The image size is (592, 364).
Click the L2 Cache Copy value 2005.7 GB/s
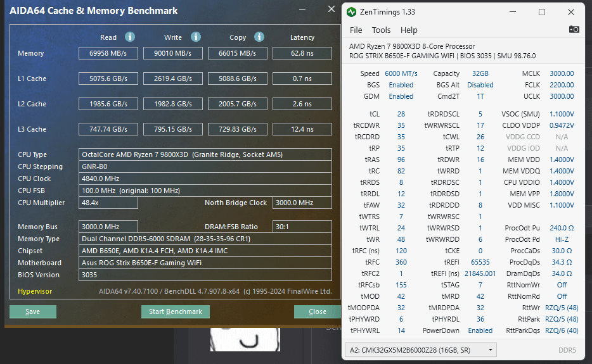coord(238,104)
